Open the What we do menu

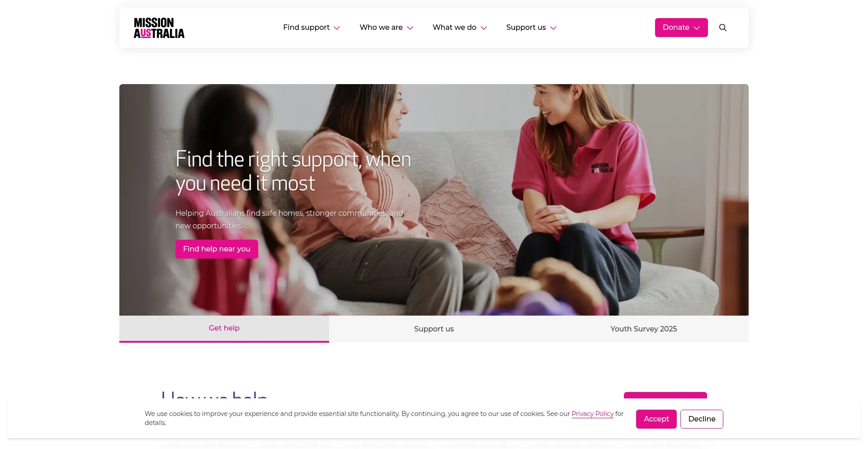click(x=454, y=28)
